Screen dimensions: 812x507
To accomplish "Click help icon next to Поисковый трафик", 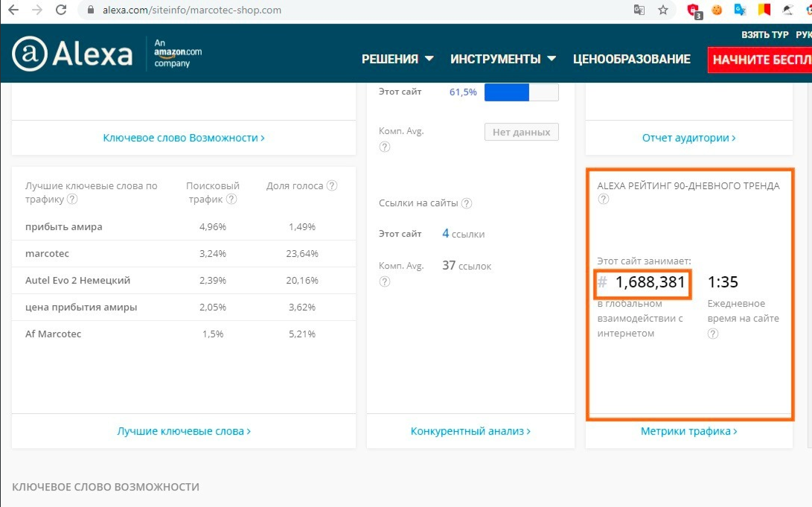I will (231, 199).
